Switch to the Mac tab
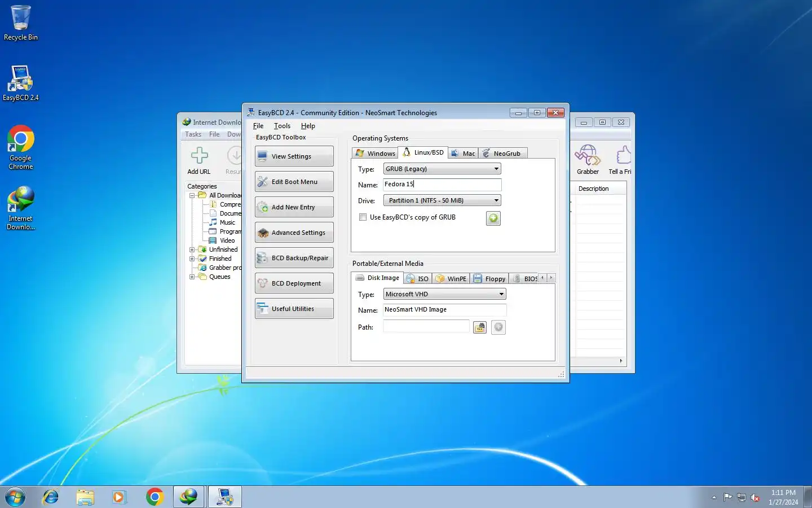 click(x=463, y=154)
